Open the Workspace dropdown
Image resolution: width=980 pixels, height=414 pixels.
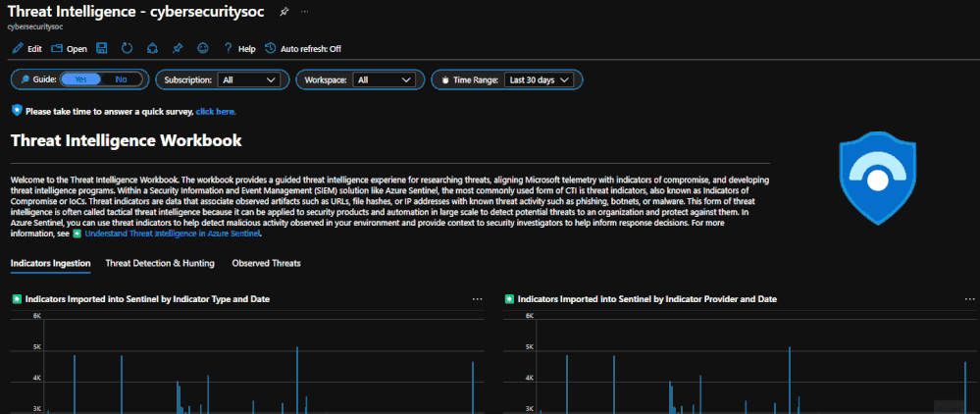click(384, 80)
